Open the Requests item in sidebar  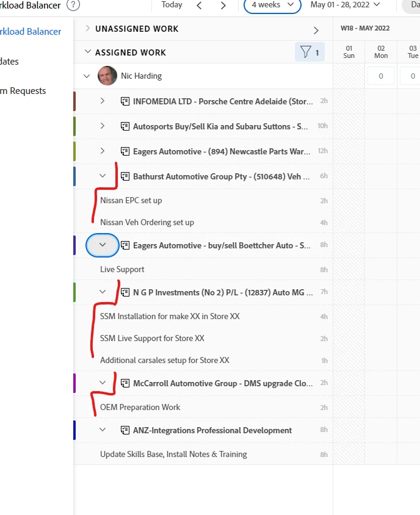click(23, 91)
